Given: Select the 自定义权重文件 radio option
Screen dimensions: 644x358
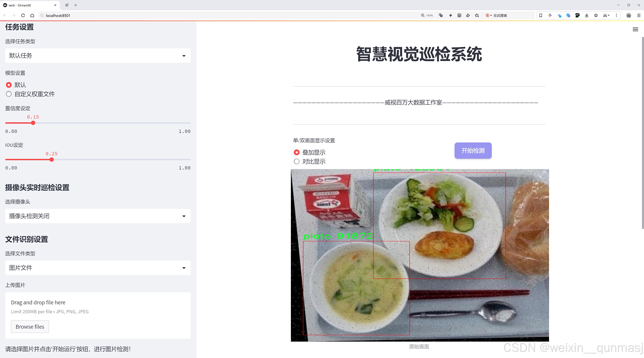Looking at the screenshot, I should (x=9, y=94).
